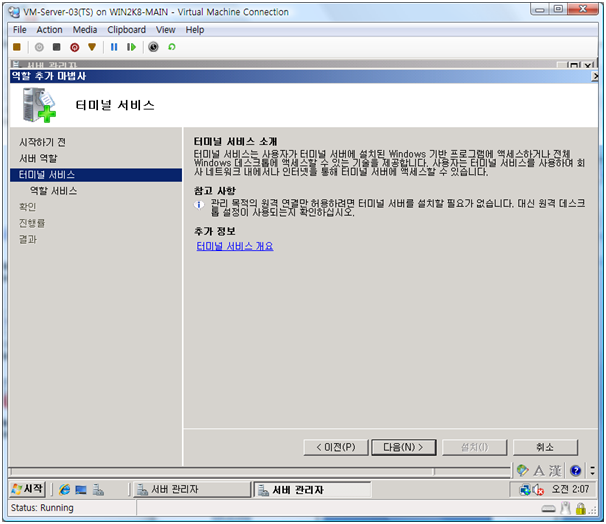The width and height of the screenshot is (606, 524).
Task: Click the green Revert arrow icon
Action: tap(172, 47)
